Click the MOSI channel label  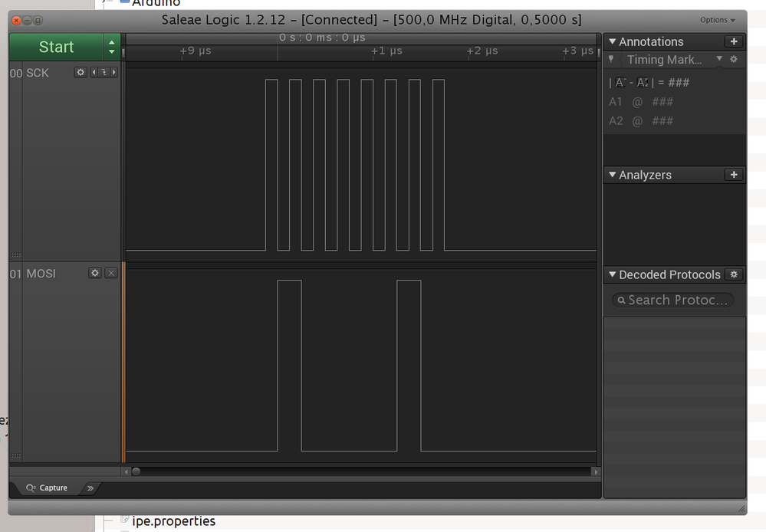coord(41,274)
